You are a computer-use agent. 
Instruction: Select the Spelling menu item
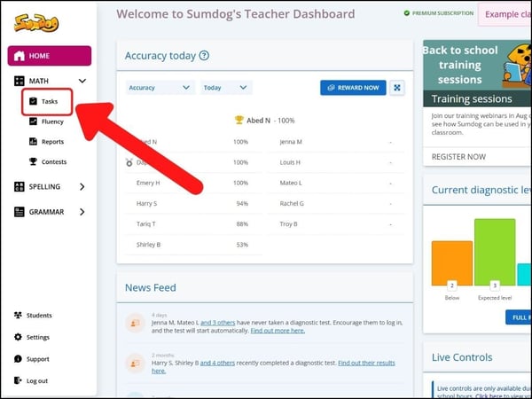click(x=44, y=186)
